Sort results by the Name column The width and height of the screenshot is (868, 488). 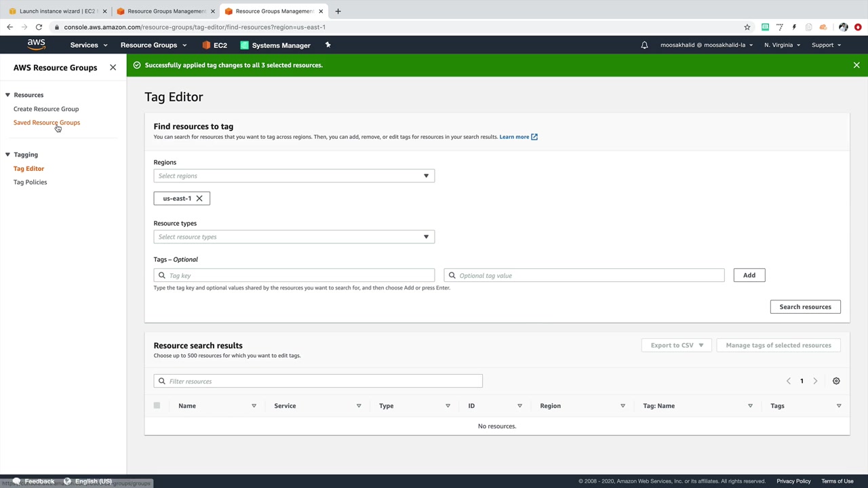click(x=254, y=406)
